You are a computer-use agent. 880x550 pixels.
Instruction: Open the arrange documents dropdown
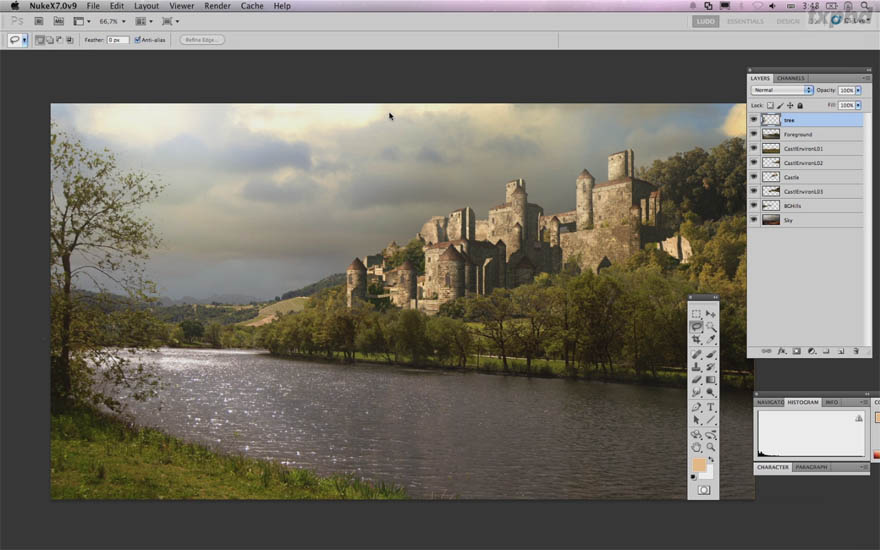pos(144,21)
